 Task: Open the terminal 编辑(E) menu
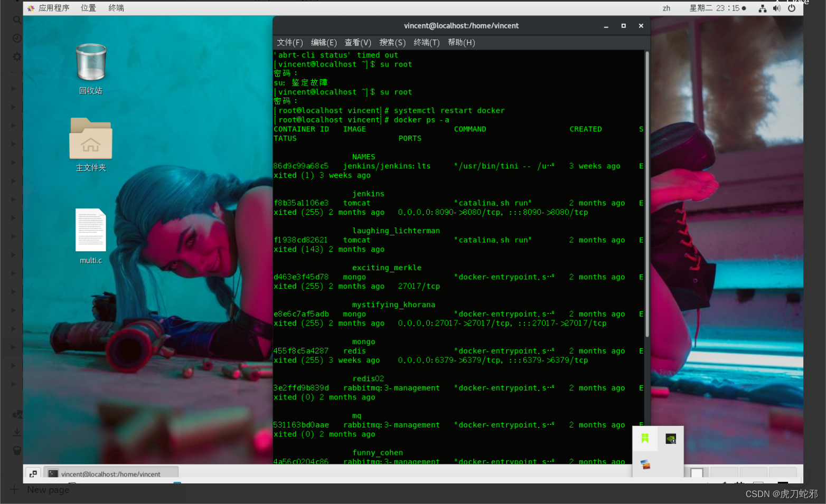click(x=324, y=42)
